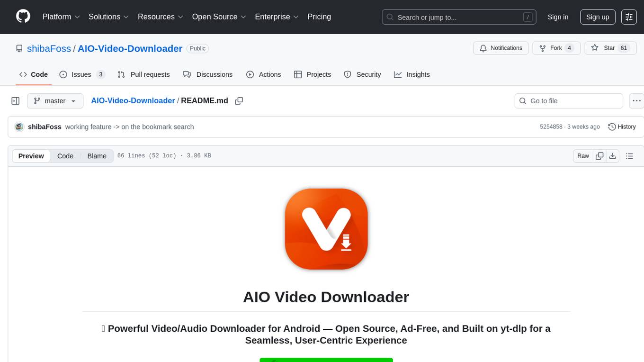Click the Sign up button
644x362 pixels.
598,17
